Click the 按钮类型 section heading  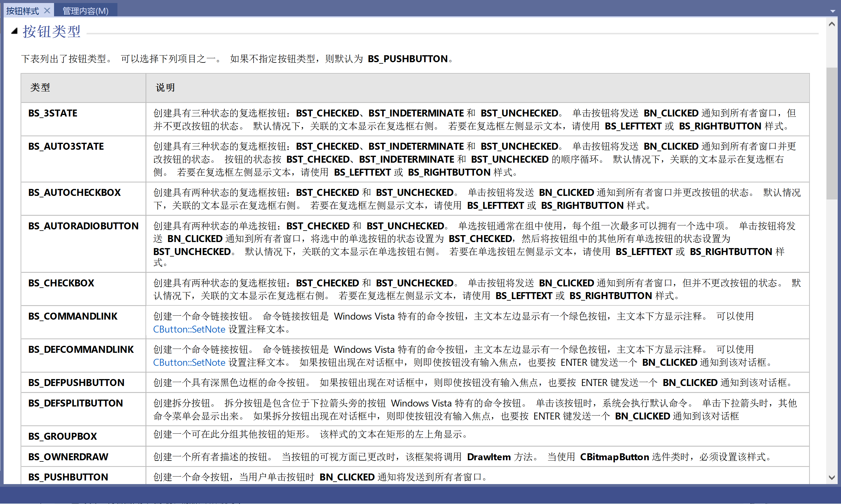pos(51,32)
